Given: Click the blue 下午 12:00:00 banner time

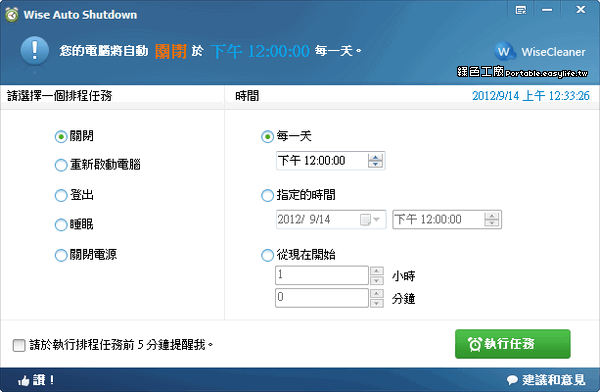Looking at the screenshot, I should (260, 51).
